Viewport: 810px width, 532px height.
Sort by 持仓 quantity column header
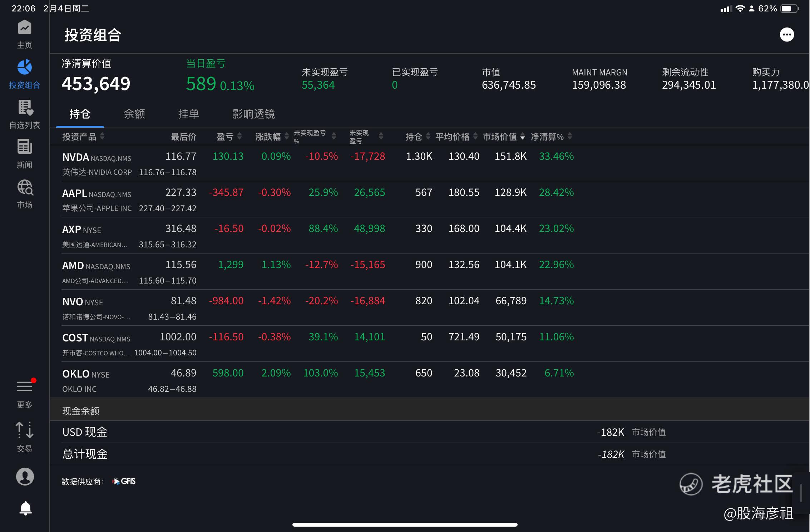[418, 137]
